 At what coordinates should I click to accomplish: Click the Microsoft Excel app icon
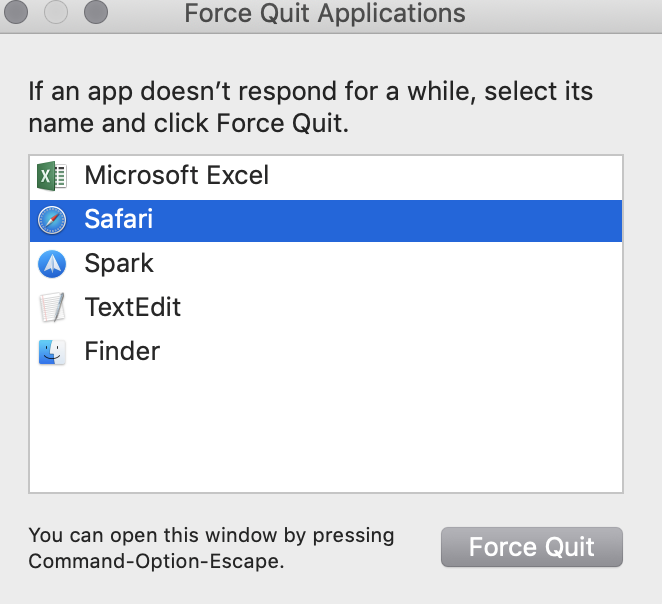pos(51,177)
